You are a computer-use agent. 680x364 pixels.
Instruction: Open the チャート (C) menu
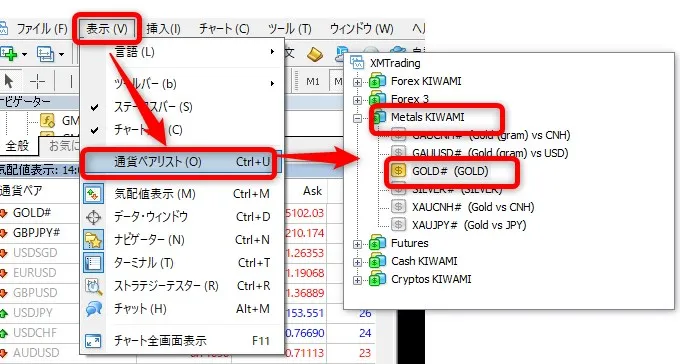click(224, 29)
